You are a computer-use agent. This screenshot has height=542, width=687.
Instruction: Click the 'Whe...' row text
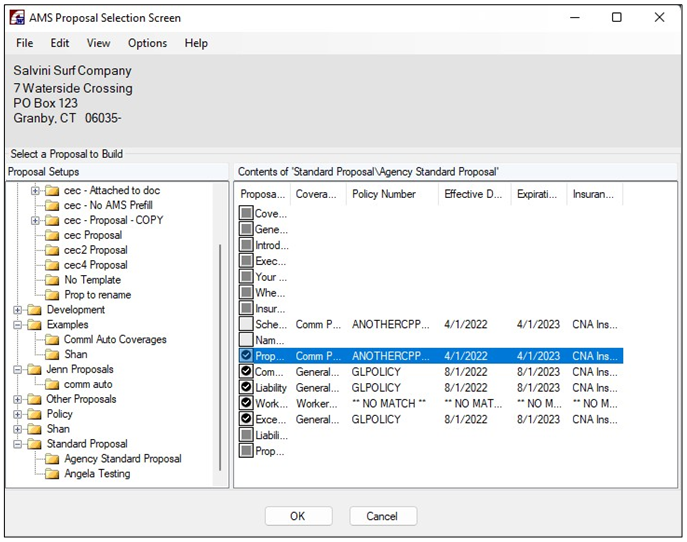[270, 293]
